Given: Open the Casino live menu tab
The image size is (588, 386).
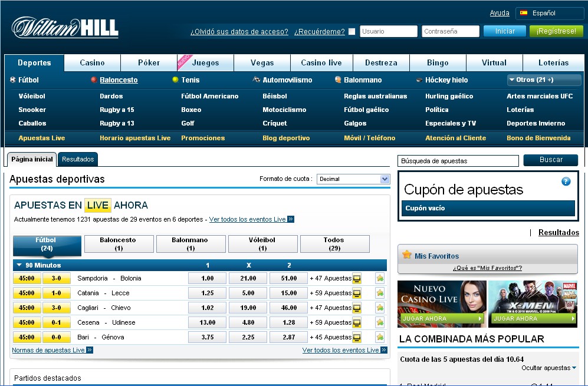Looking at the screenshot, I should 321,62.
